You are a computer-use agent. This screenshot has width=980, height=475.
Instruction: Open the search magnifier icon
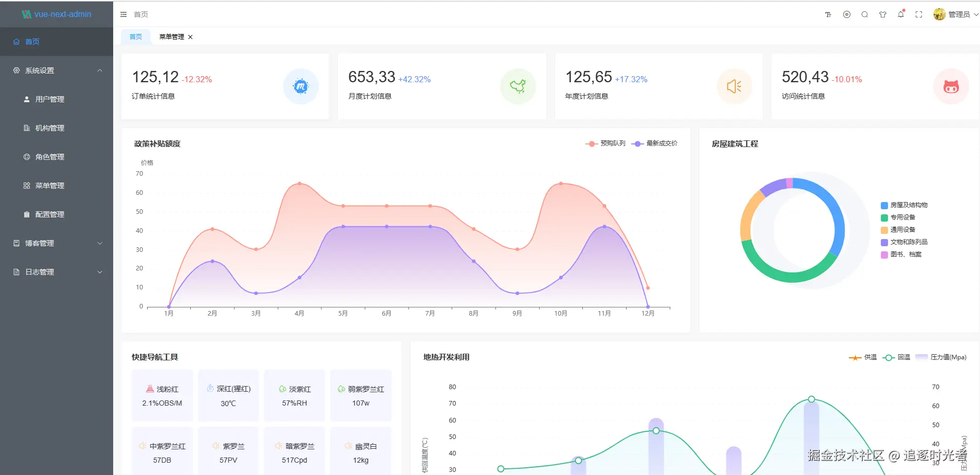[x=865, y=14]
